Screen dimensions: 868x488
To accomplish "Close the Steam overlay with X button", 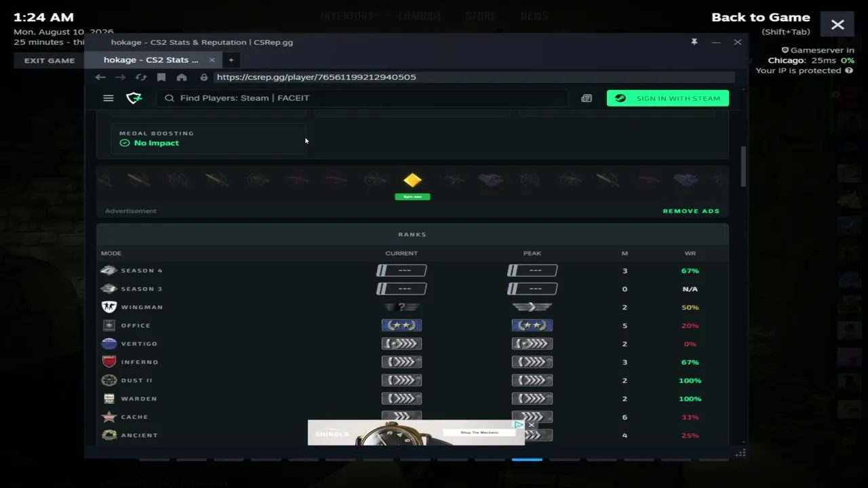I will [x=837, y=25].
